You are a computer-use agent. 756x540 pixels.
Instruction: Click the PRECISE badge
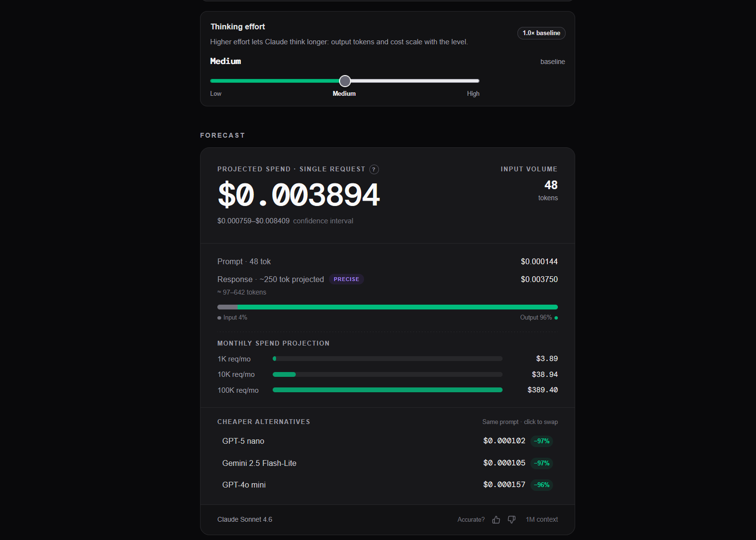pyautogui.click(x=346, y=279)
